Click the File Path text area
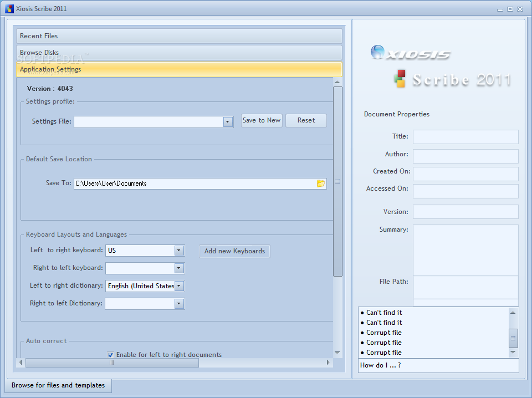532x398 pixels. click(x=465, y=287)
